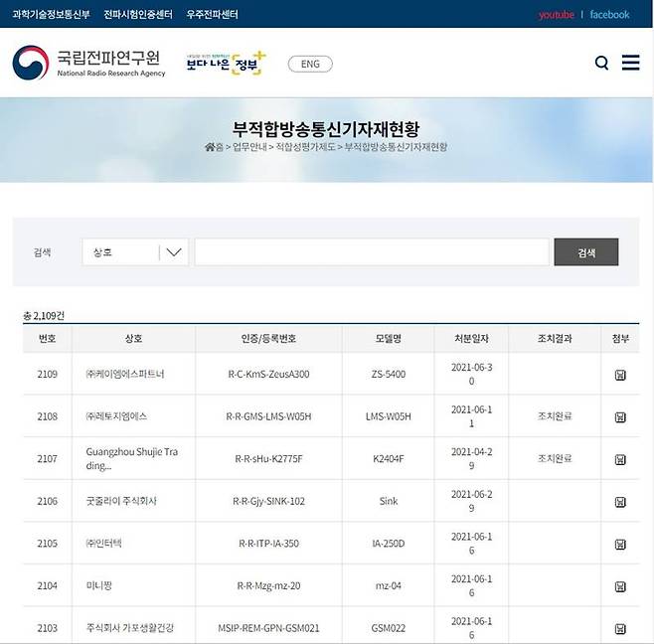The width and height of the screenshot is (654, 644).
Task: Open the 전파시험인증센터 top link
Action: click(138, 14)
